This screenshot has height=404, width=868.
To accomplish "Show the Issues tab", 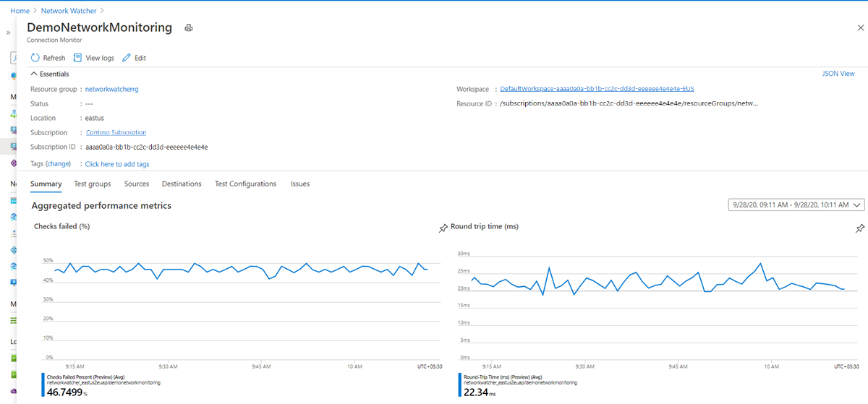I will click(x=300, y=184).
